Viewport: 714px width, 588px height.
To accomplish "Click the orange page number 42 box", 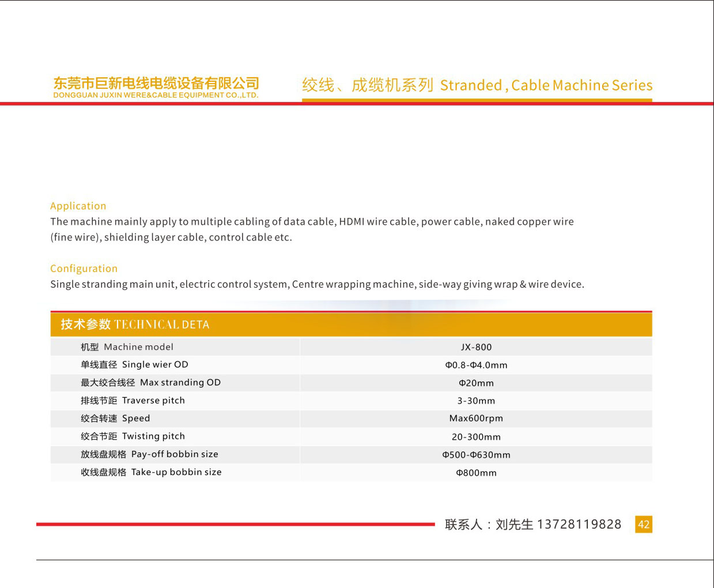I will (x=643, y=524).
